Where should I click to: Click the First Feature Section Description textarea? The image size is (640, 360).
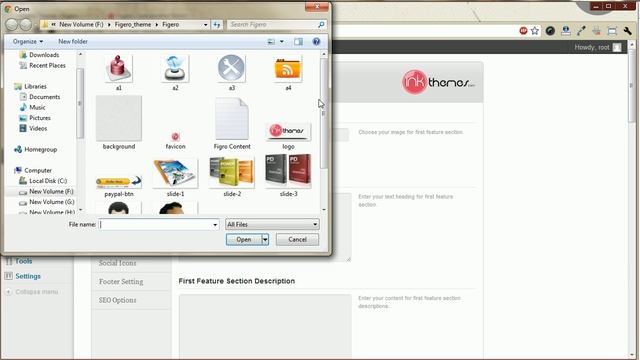coord(265,326)
